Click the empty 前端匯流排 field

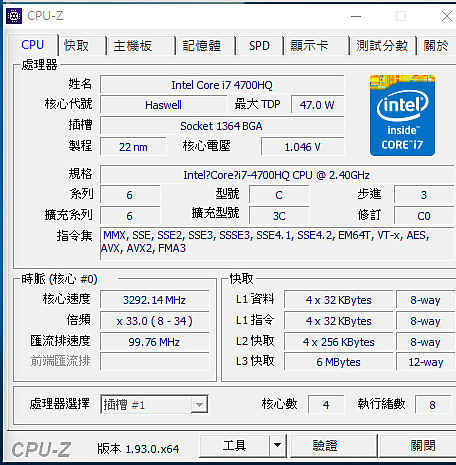[x=155, y=362]
